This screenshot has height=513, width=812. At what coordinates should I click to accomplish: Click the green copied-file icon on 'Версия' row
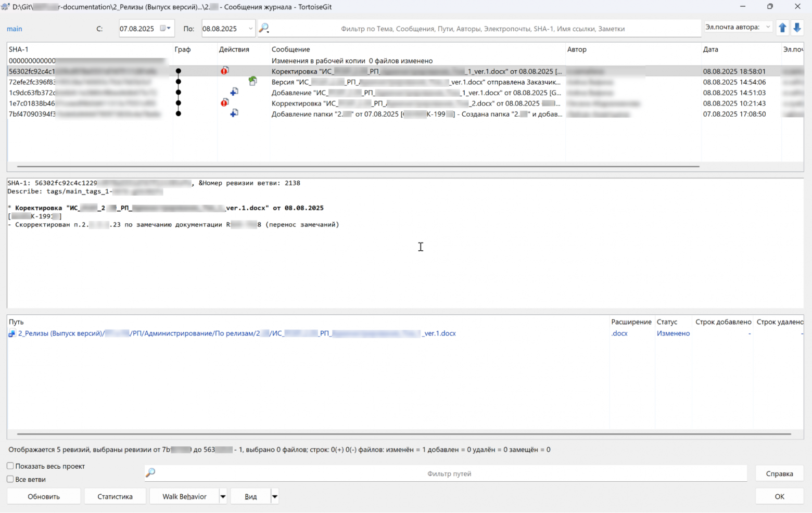coord(253,81)
